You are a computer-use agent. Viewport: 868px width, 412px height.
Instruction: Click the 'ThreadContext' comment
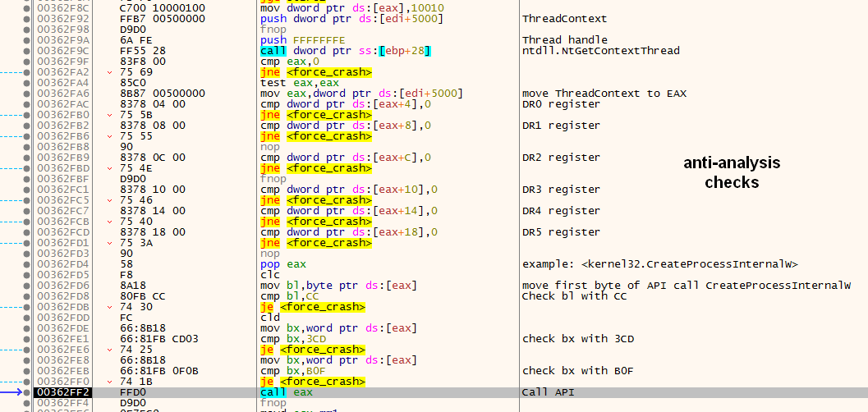565,19
